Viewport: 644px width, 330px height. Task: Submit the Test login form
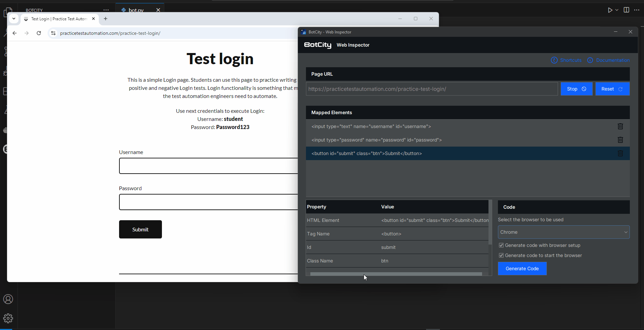140,229
